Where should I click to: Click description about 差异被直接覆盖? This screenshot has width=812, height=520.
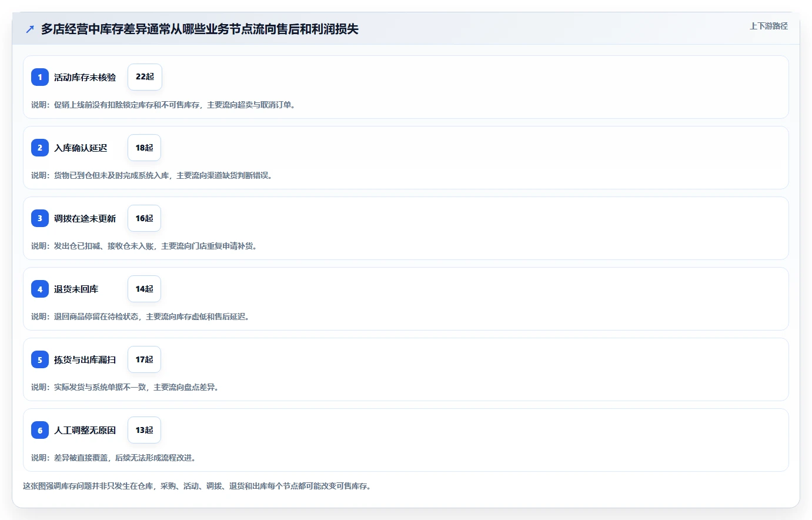pyautogui.click(x=115, y=458)
